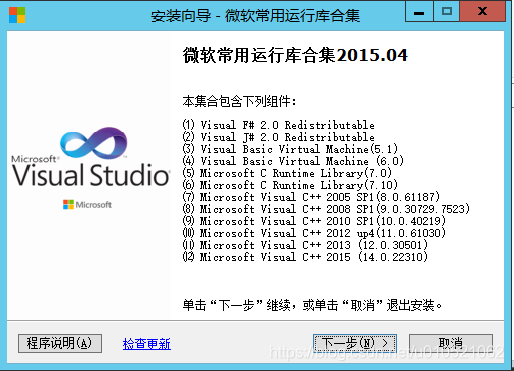This screenshot has height=371, width=514.
Task: Click the text 本集合包含下列组件:
Action: pyautogui.click(x=239, y=101)
